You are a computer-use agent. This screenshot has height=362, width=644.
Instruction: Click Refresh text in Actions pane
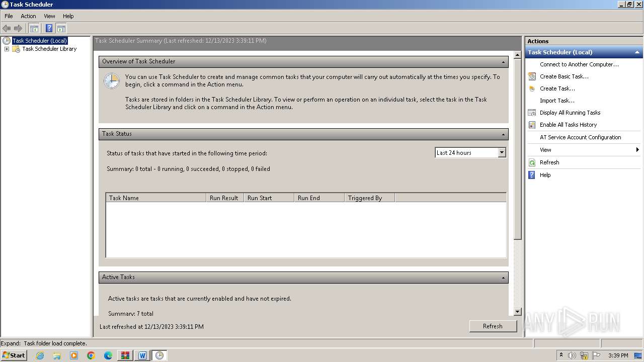coord(549,162)
